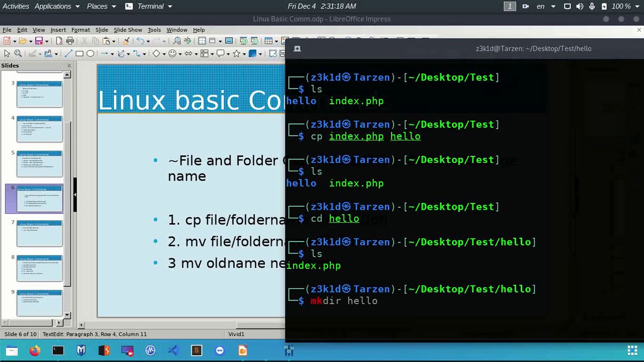Viewport: 644px width, 362px height.
Task: Expand the Display Views dropdown arrow
Action: coord(220,41)
